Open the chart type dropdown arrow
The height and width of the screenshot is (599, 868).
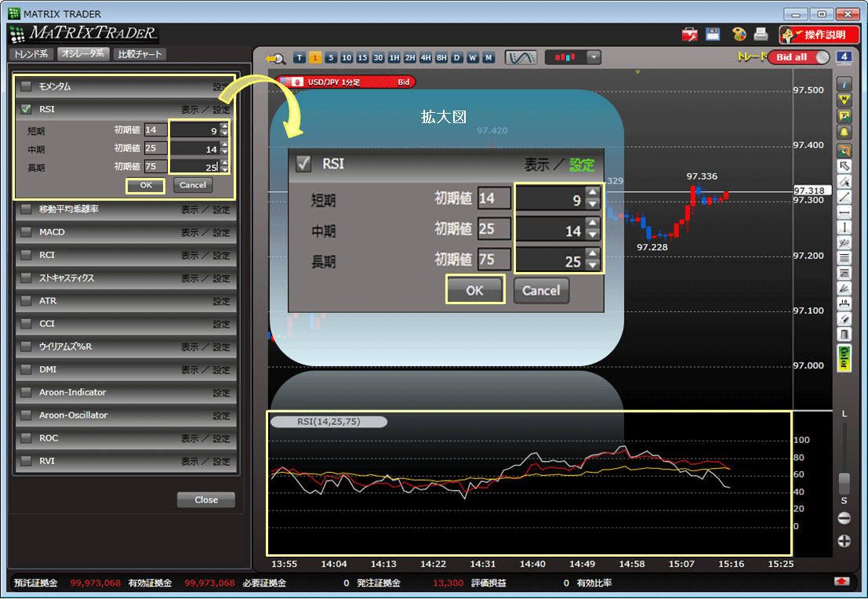click(594, 57)
